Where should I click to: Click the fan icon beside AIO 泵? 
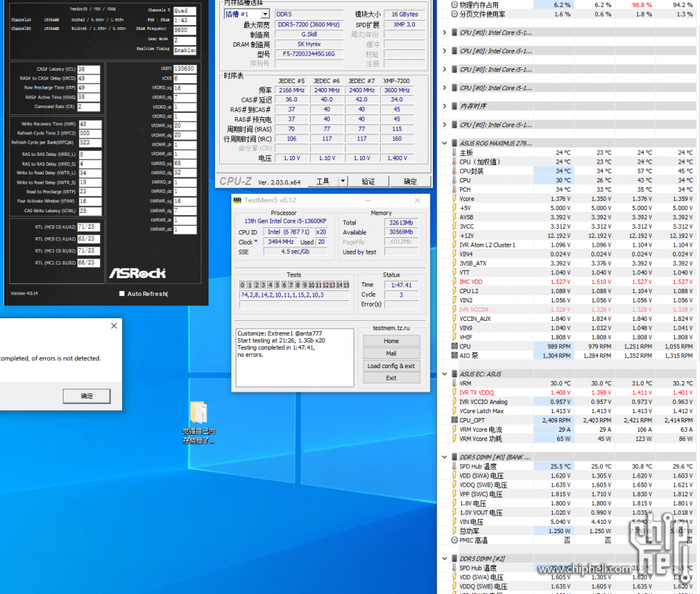pos(454,355)
